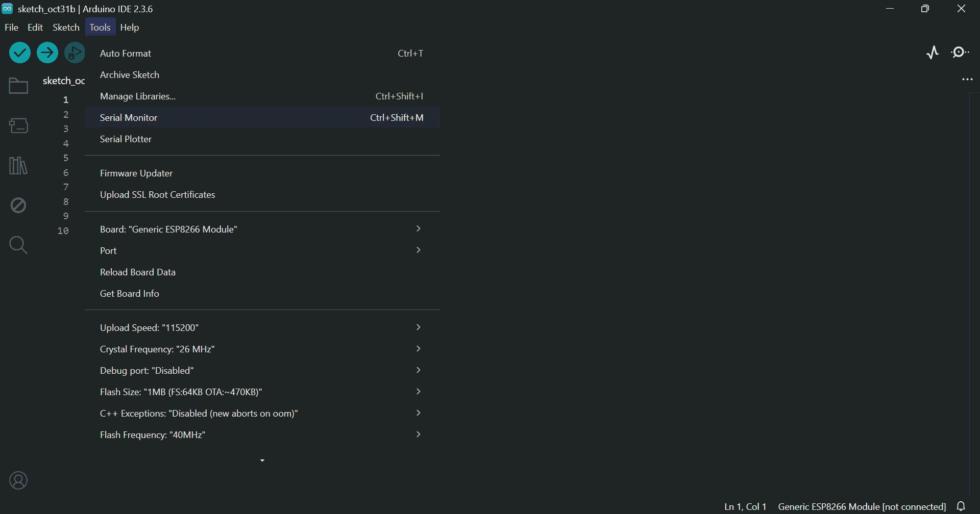Screen dimensions: 980x514
Task: Click Generic ESP8266 Module in status bar
Action: [x=861, y=506]
